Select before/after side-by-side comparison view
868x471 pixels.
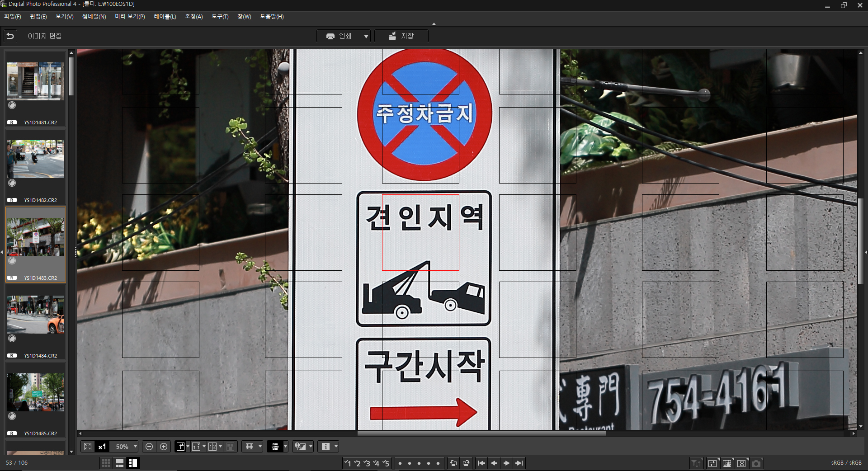[196, 447]
